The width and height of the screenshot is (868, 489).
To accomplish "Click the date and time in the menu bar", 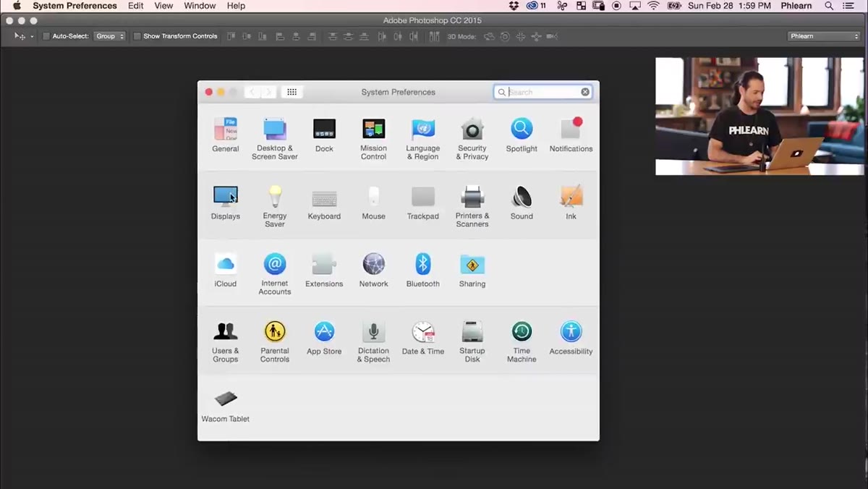I will click(729, 6).
